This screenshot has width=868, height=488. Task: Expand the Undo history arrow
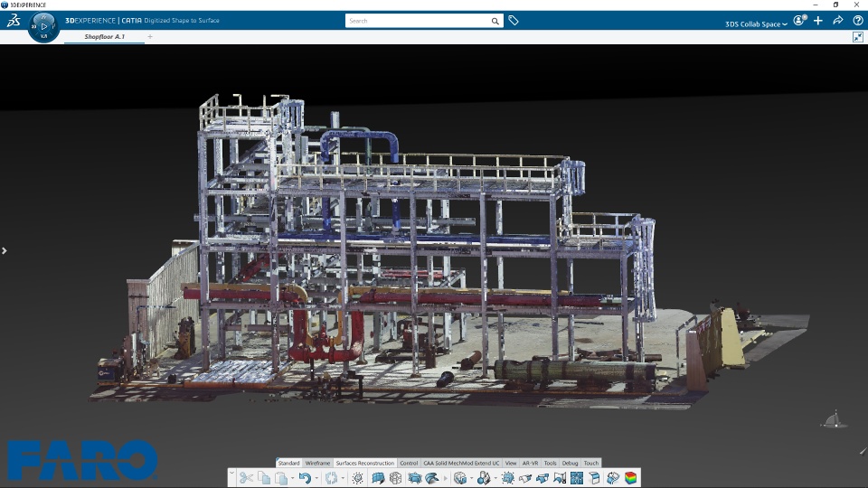click(316, 478)
